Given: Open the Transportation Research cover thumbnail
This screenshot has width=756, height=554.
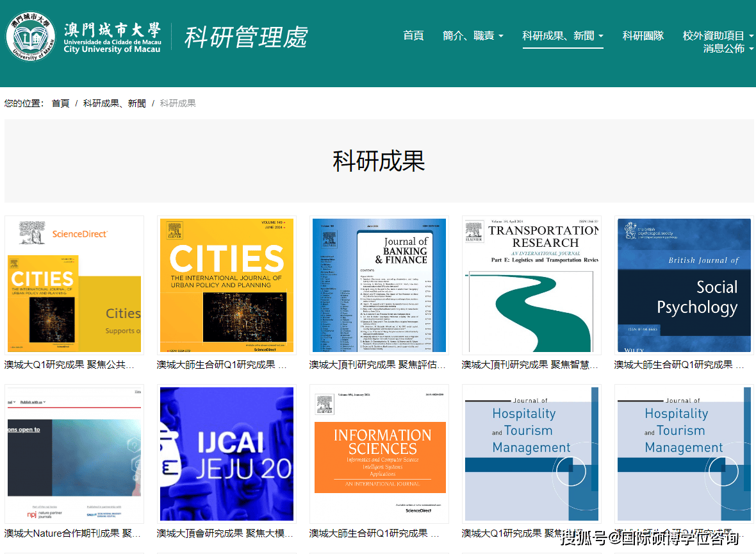Looking at the screenshot, I should pos(531,285).
